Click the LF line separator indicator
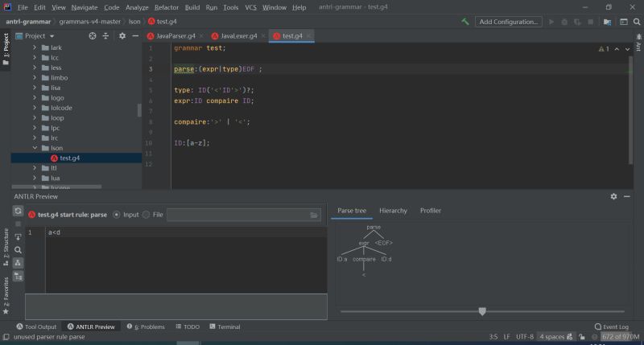Viewport: 644px width, 345px height. pos(506,337)
